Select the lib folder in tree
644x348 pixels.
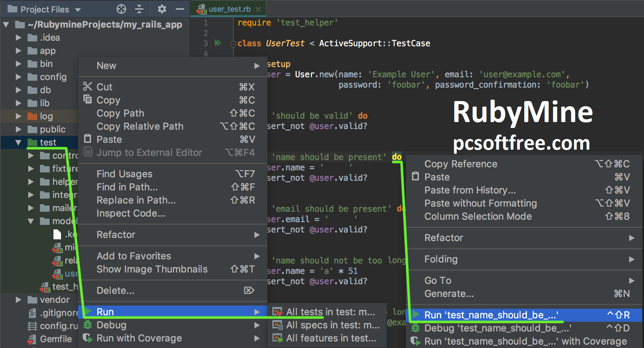[x=44, y=103]
